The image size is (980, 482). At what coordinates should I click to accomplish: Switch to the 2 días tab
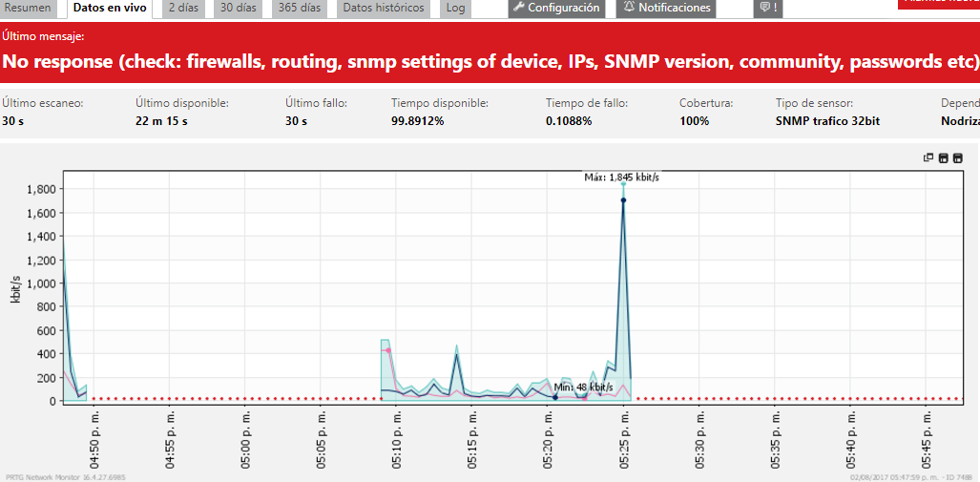pyautogui.click(x=184, y=8)
